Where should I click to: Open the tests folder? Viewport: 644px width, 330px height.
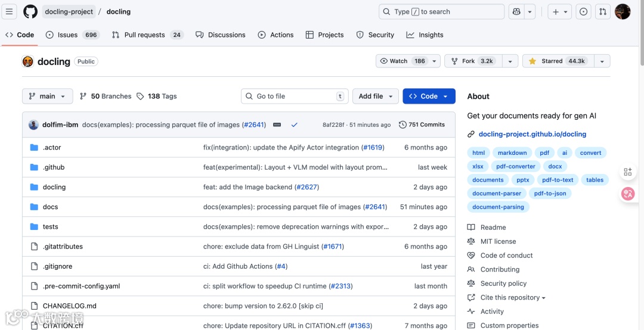(50, 226)
